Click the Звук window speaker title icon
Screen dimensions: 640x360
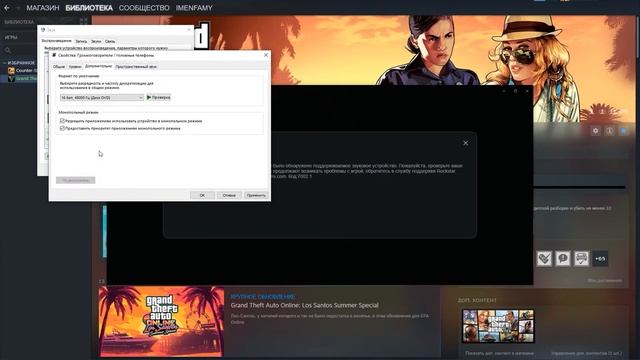[43, 30]
